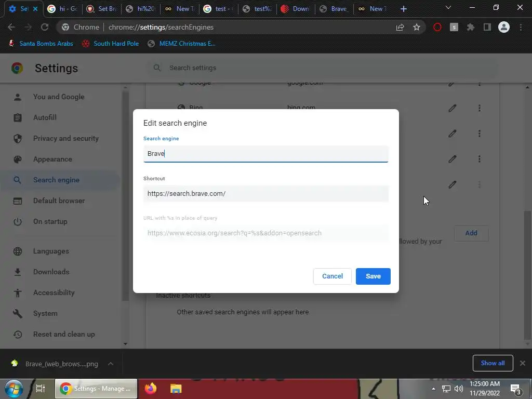Switch to the Brave_ tab
This screenshot has height=399, width=532.
click(x=334, y=9)
